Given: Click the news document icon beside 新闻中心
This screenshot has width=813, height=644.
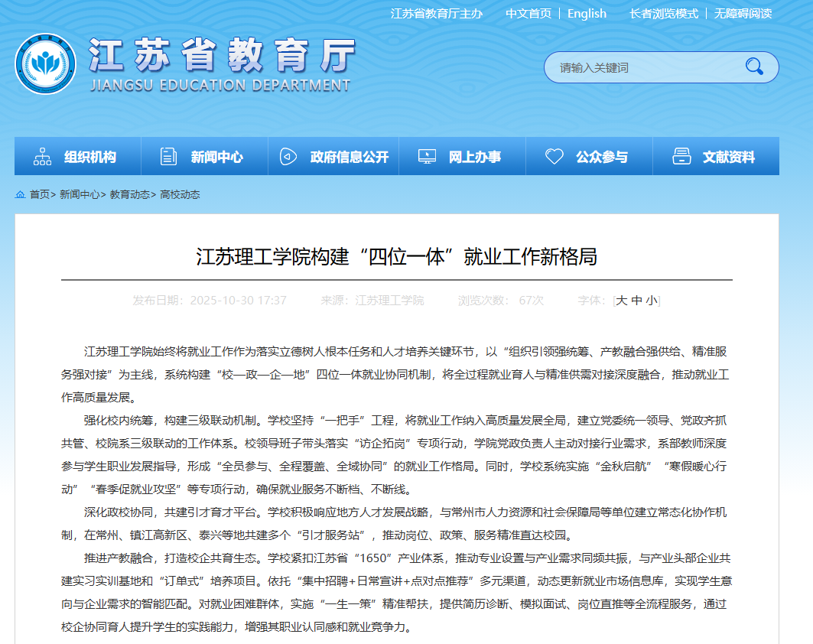Looking at the screenshot, I should (x=168, y=157).
